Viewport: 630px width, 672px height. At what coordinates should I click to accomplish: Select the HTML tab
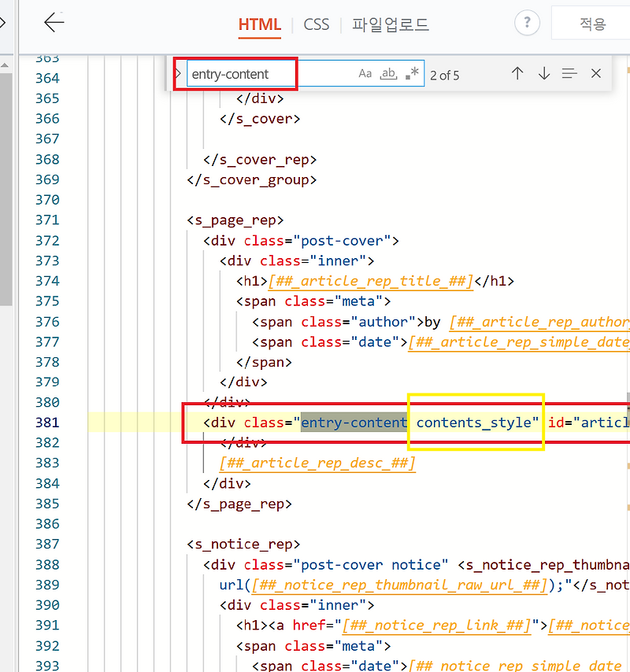click(x=259, y=24)
